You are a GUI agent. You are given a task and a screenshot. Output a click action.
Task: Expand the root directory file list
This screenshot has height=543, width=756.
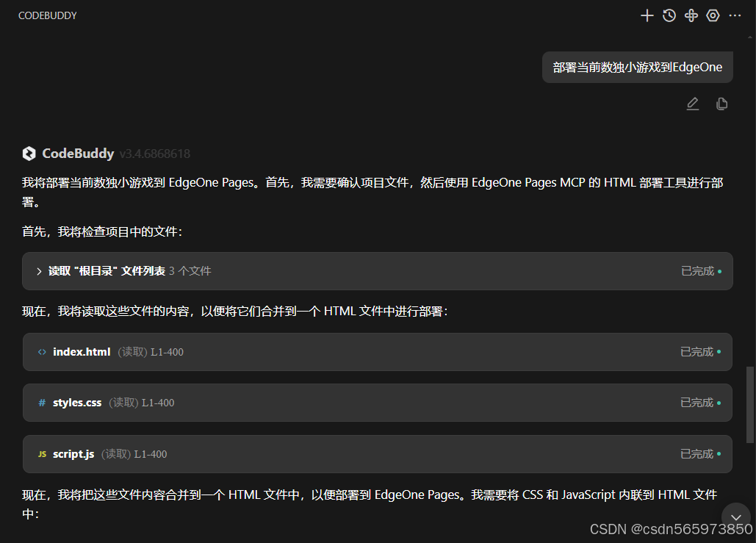pos(39,272)
